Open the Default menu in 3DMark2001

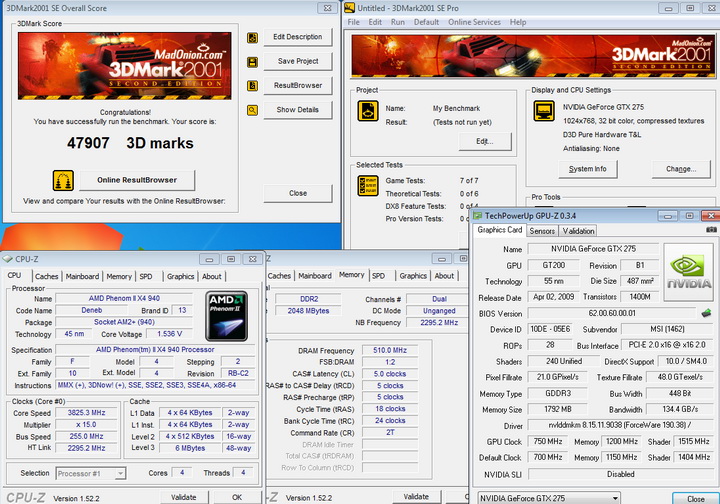point(426,22)
